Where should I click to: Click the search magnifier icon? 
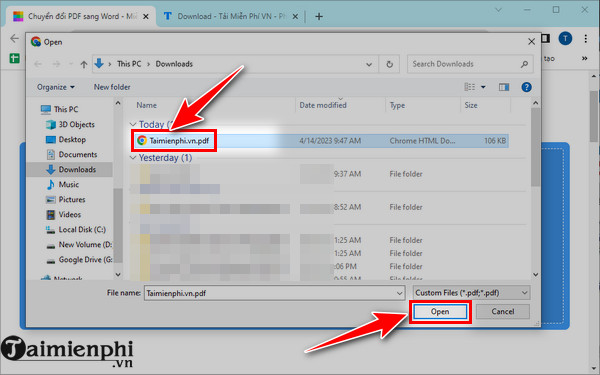pyautogui.click(x=525, y=64)
